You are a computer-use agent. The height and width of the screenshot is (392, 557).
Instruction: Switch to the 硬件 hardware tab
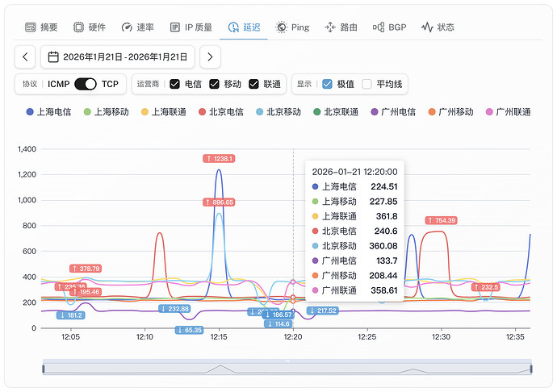pyautogui.click(x=90, y=27)
